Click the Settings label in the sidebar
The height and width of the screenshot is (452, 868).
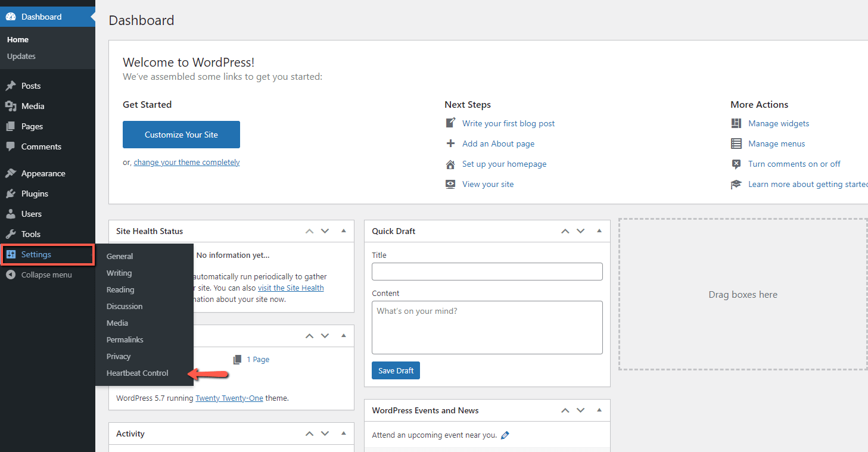click(x=36, y=254)
